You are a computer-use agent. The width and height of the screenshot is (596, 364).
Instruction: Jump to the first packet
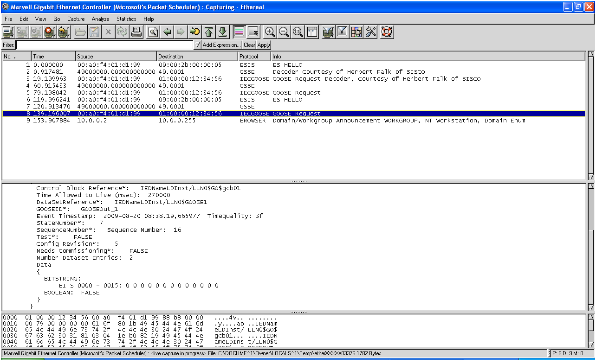click(x=209, y=32)
